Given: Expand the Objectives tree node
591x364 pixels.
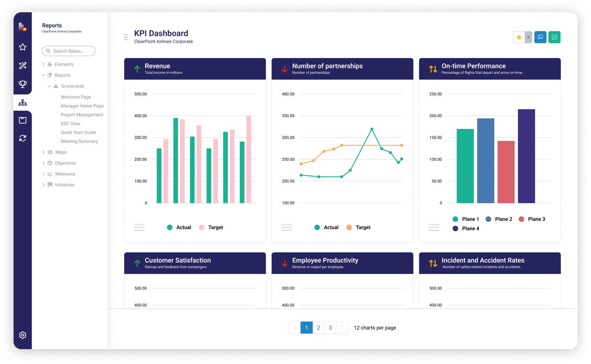Looking at the screenshot, I should click(x=43, y=163).
